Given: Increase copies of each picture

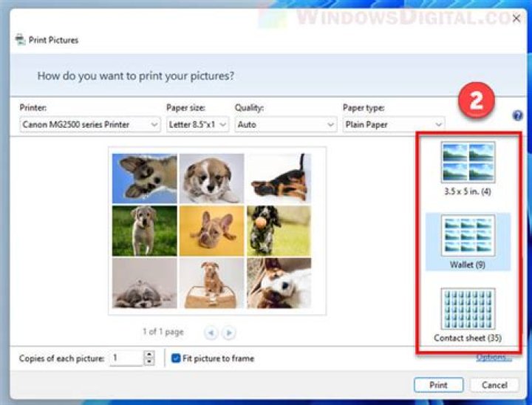Looking at the screenshot, I should (x=149, y=355).
